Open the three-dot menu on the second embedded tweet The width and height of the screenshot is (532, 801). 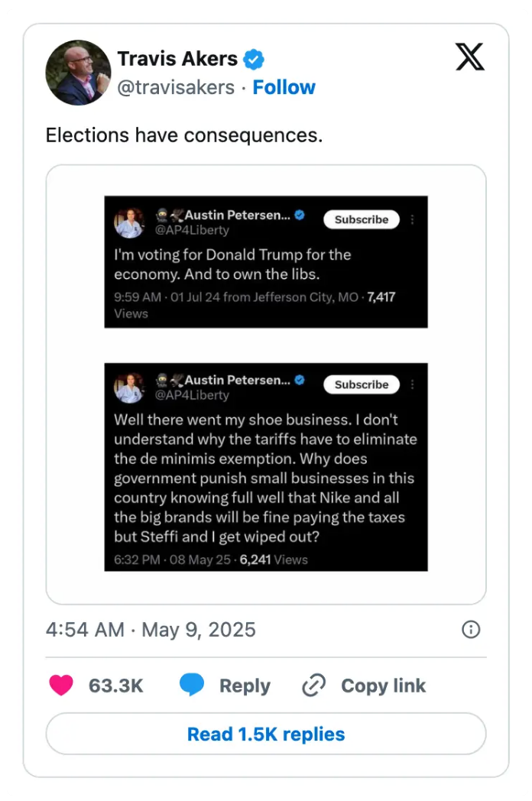tap(412, 384)
